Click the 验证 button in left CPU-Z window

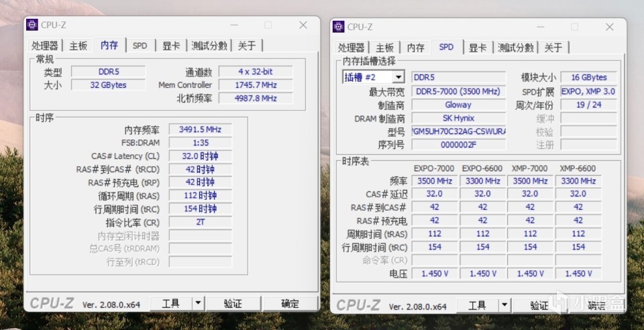click(233, 304)
